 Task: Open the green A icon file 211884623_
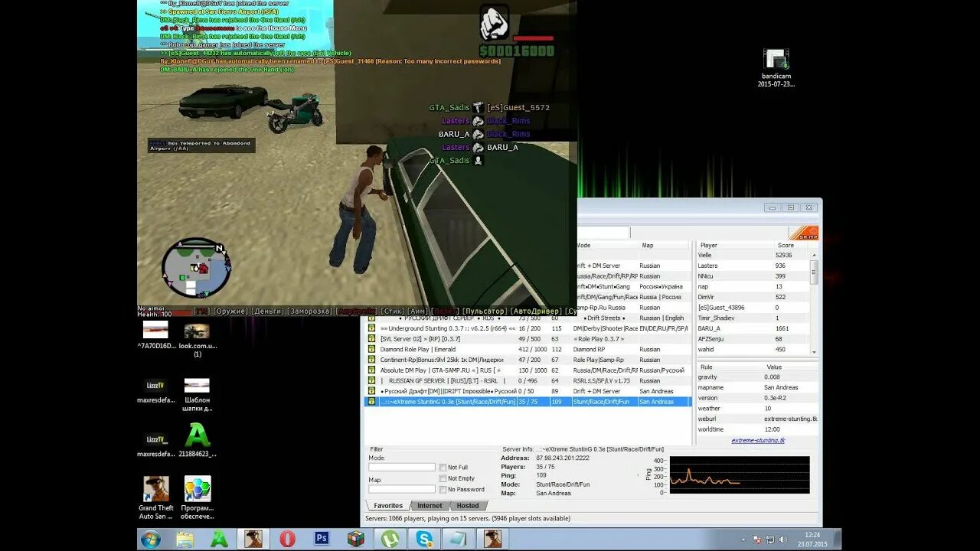coord(198,441)
